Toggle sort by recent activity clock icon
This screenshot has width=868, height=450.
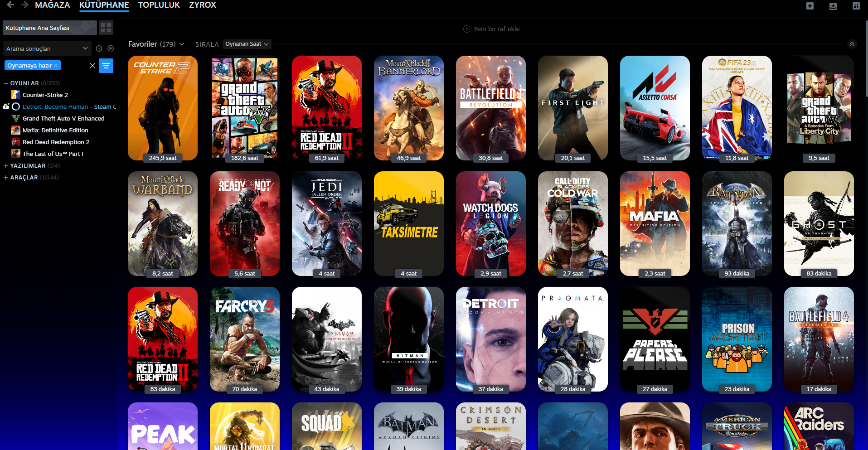(99, 48)
